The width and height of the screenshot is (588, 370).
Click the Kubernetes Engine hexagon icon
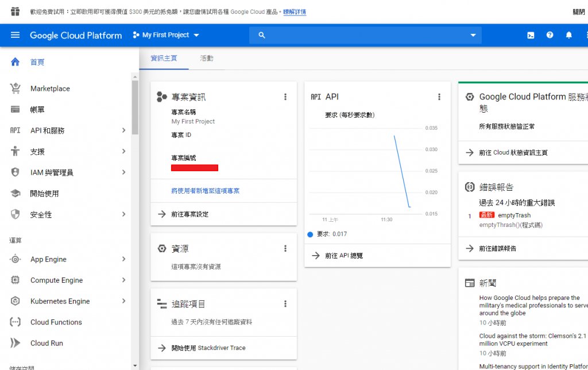pos(15,301)
